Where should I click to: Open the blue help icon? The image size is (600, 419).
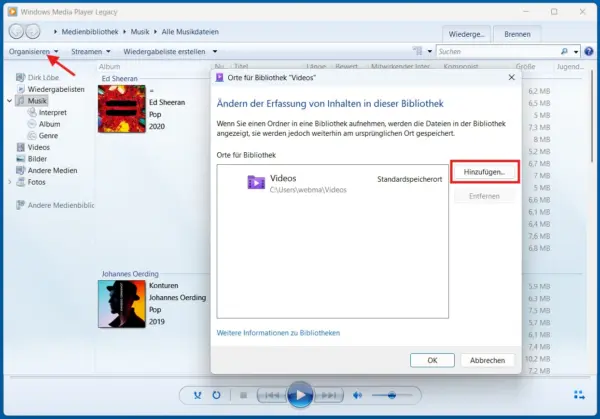tap(589, 51)
